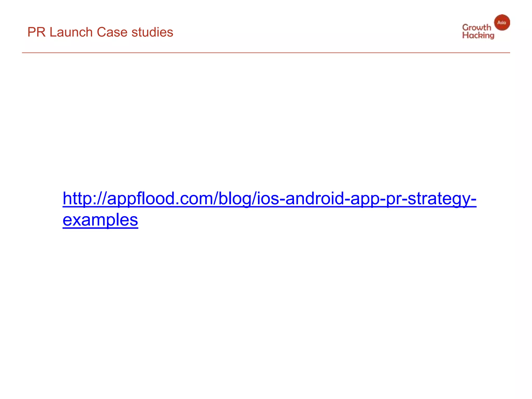Select the 'PR Launch Case studies' title
Image resolution: width=532 pixels, height=399 pixels.
(100, 32)
